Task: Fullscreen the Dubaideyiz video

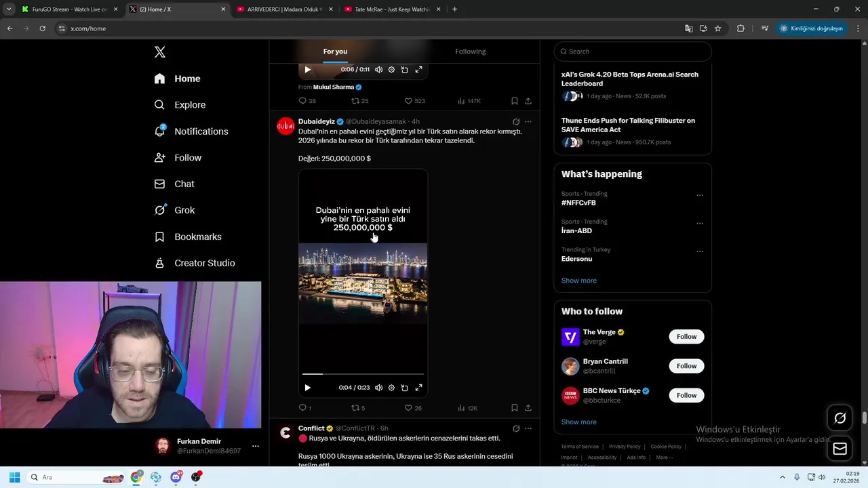Action: tap(418, 388)
